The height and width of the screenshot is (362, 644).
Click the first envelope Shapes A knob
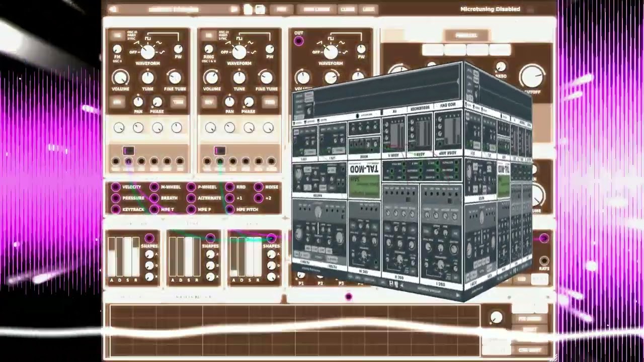tap(149, 254)
